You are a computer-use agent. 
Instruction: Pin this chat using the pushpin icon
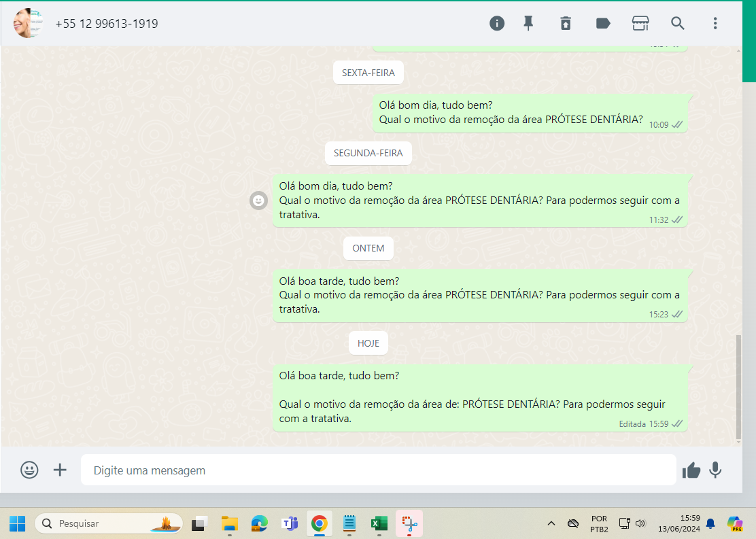click(x=528, y=23)
